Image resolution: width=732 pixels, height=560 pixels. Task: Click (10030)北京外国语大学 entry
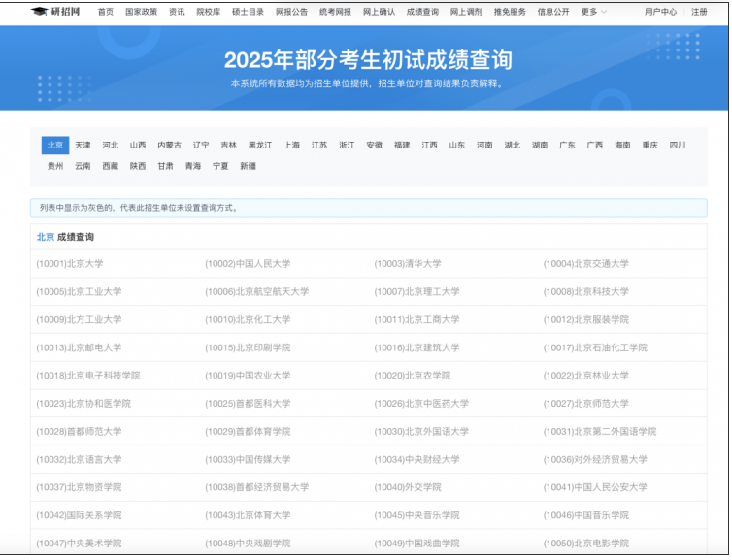pos(421,432)
